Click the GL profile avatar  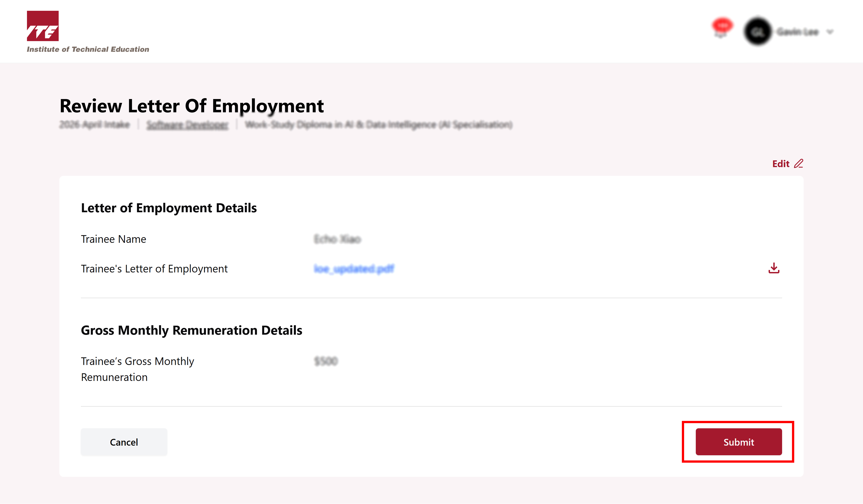pyautogui.click(x=757, y=32)
